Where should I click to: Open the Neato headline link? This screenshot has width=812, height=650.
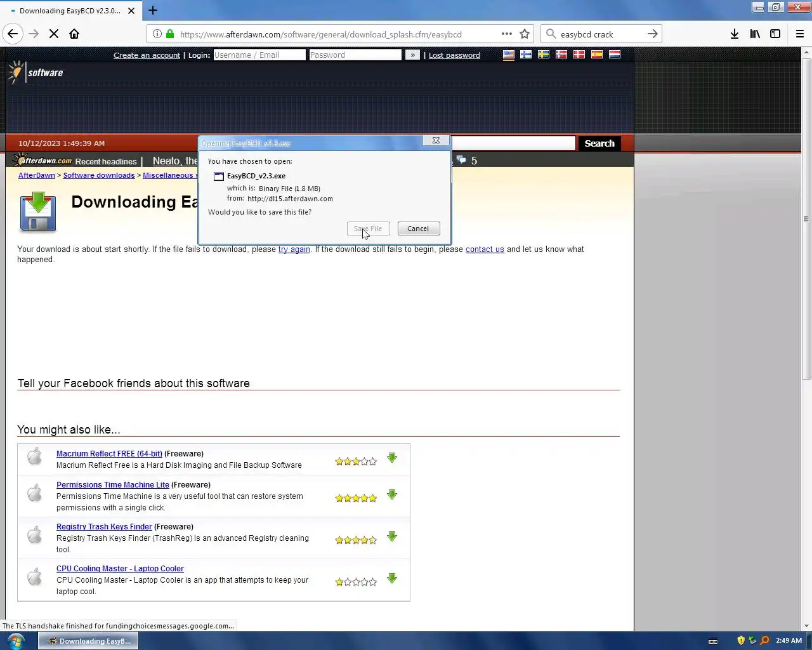pos(176,161)
